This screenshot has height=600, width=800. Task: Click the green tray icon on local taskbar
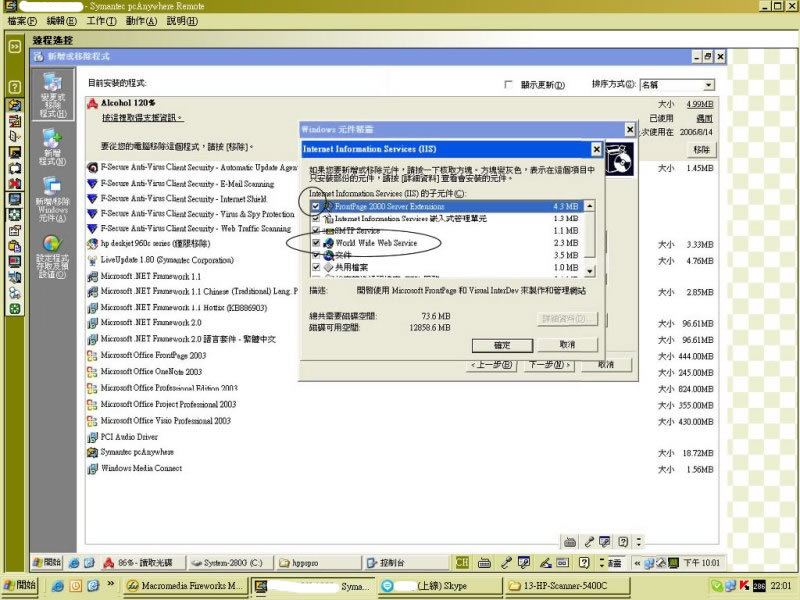tap(716, 586)
